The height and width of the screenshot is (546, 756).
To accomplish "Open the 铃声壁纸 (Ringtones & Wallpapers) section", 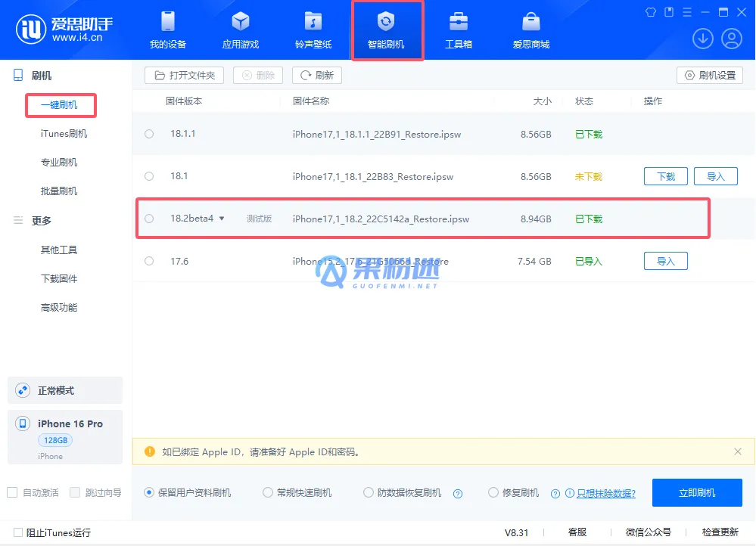I will coord(313,30).
